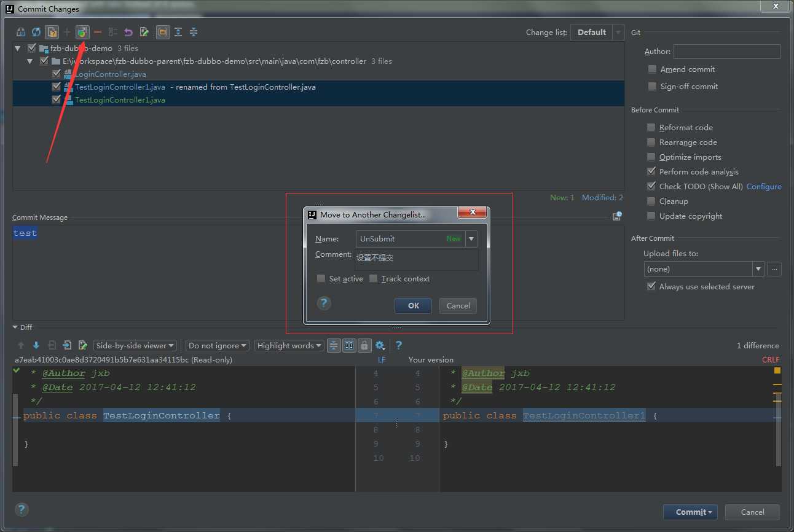This screenshot has height=532, width=794.
Task: Open the Side-by-side viewer dropdown
Action: (x=135, y=345)
